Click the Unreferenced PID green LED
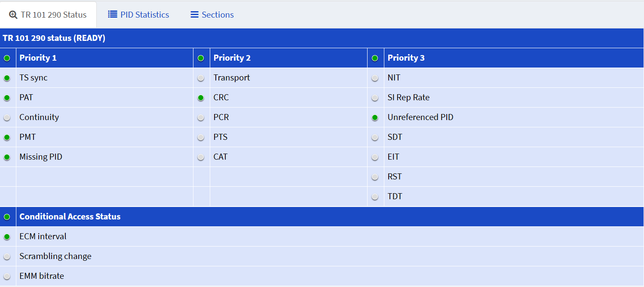This screenshot has width=644, height=287. (375, 118)
